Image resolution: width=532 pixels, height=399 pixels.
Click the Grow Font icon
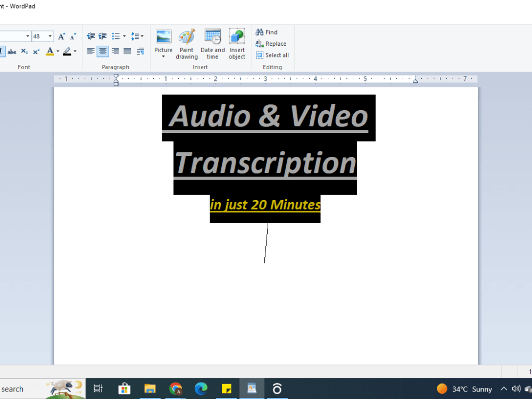62,36
